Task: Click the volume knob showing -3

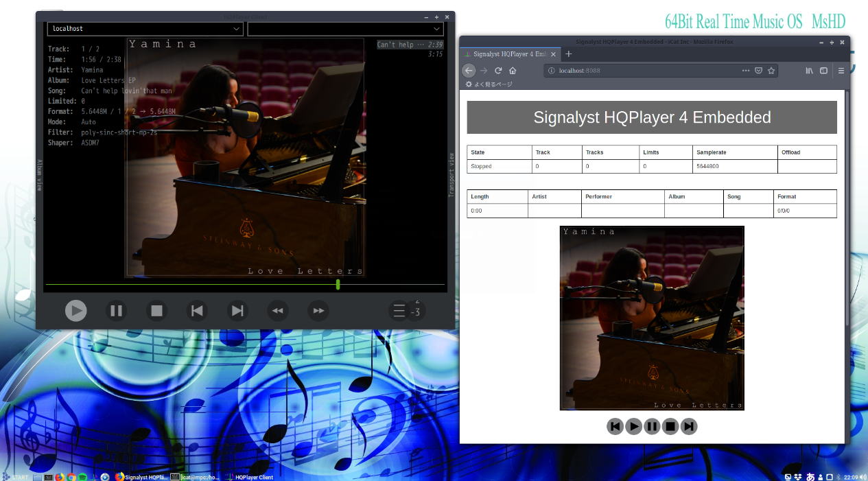Action: pyautogui.click(x=415, y=312)
